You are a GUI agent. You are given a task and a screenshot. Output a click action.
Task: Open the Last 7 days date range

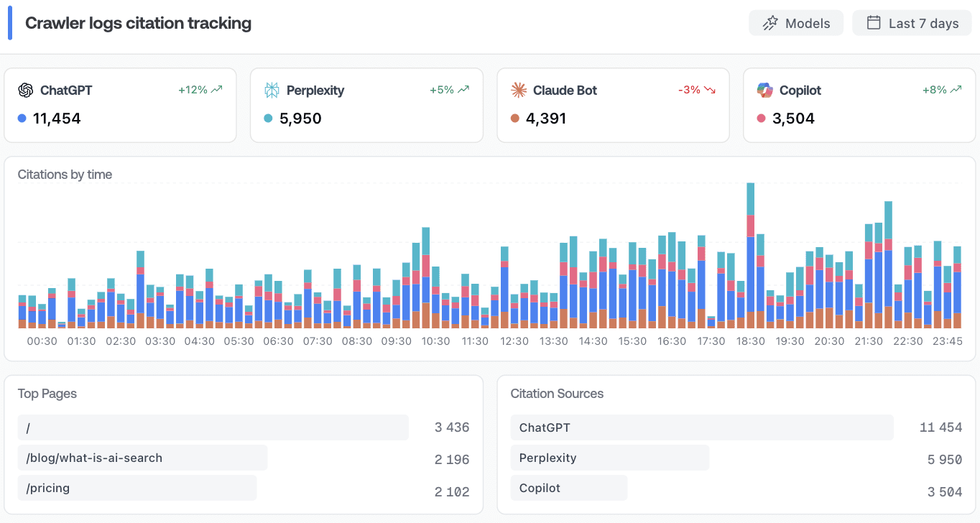point(912,23)
